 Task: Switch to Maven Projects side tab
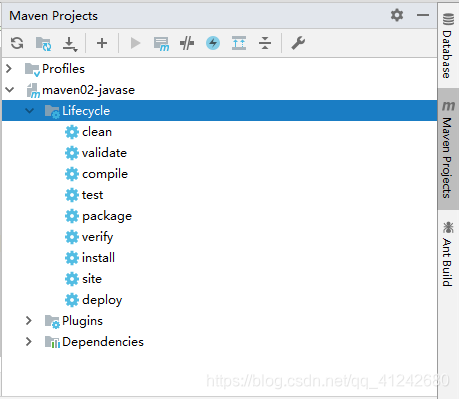[x=448, y=149]
